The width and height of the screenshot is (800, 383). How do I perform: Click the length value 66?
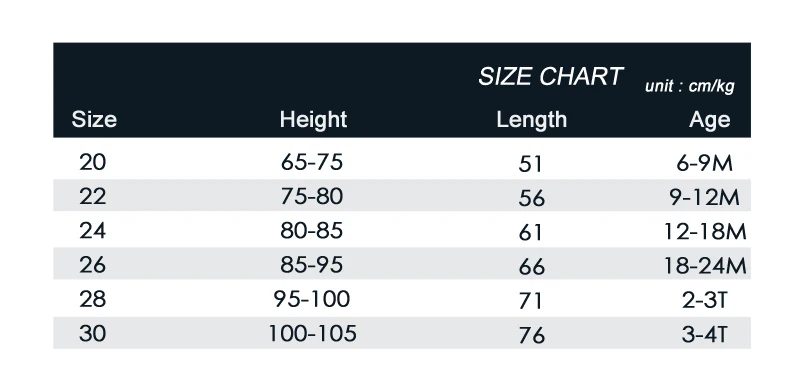coord(532,267)
